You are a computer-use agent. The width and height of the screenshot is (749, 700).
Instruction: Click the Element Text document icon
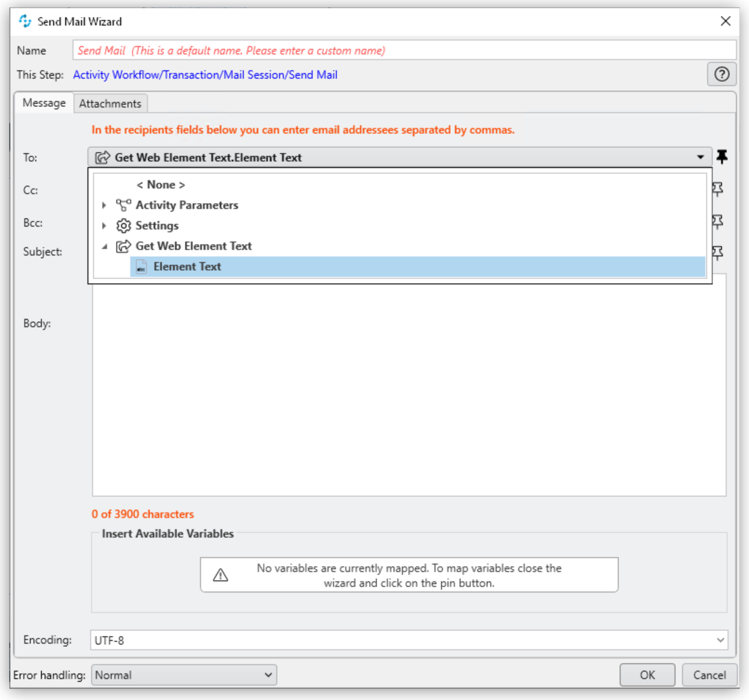click(x=141, y=267)
